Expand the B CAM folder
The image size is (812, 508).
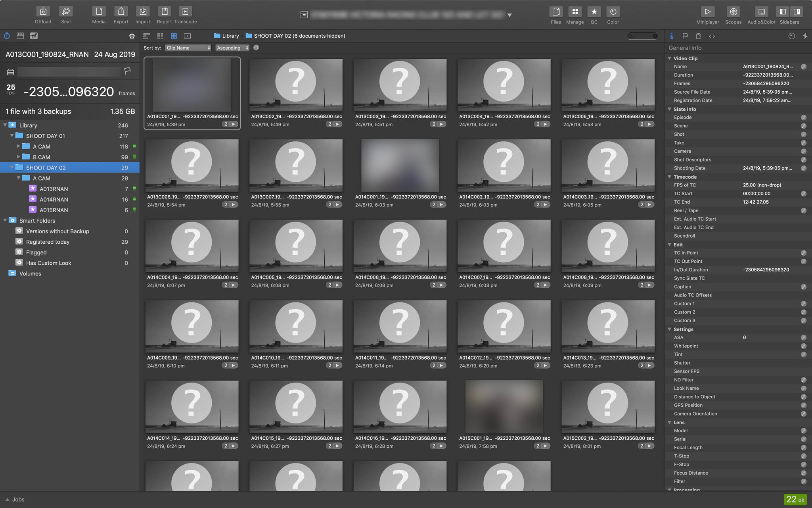18,157
